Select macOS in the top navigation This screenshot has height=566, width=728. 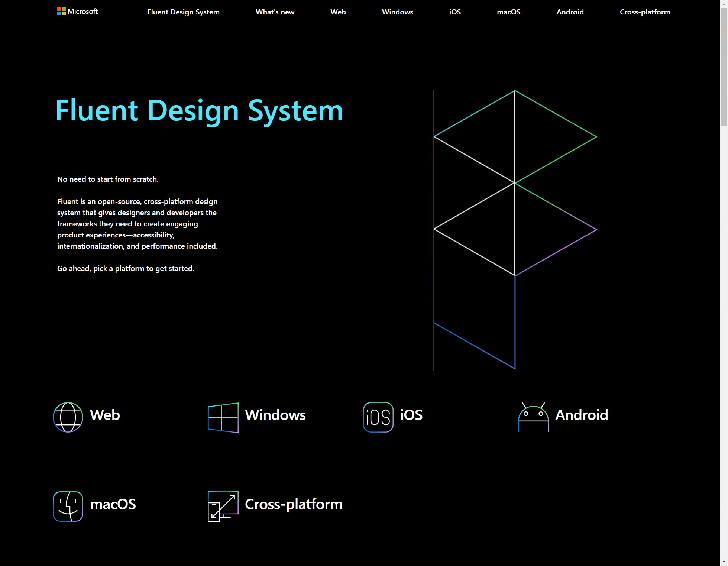[x=509, y=12]
